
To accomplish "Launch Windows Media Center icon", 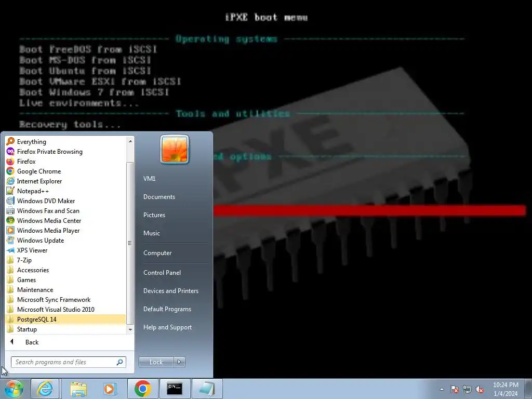I will click(x=10, y=220).
